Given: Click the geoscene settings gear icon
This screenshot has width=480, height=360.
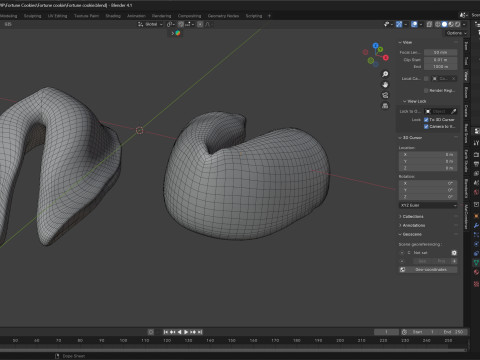Looking at the screenshot, I should 454,253.
